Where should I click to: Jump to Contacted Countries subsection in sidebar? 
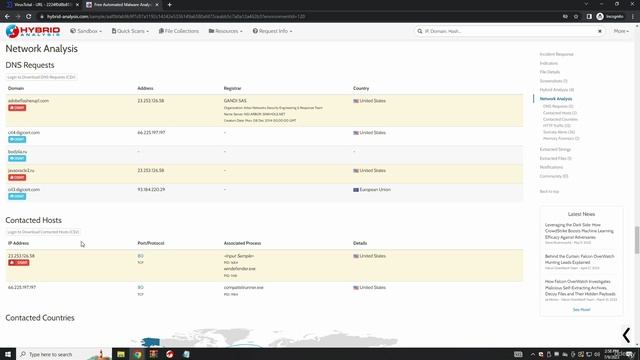560,119
